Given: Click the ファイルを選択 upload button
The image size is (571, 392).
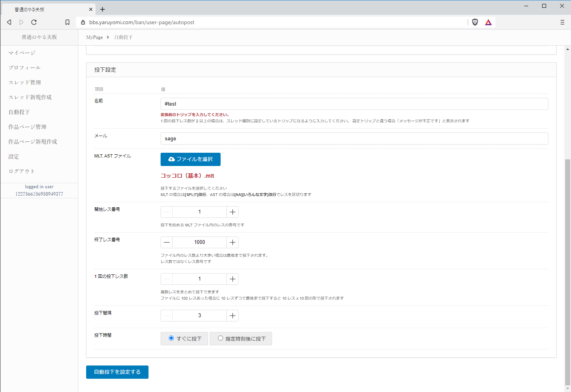Looking at the screenshot, I should (x=191, y=159).
